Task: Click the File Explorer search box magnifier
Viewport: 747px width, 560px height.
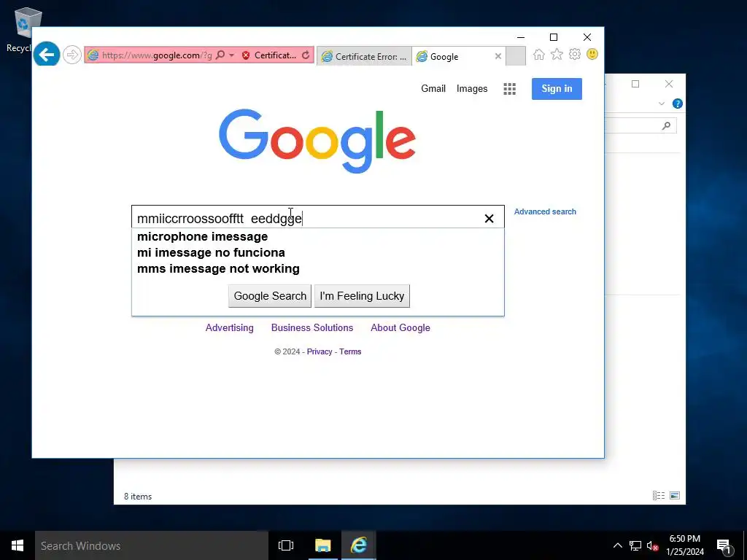Action: [666, 125]
